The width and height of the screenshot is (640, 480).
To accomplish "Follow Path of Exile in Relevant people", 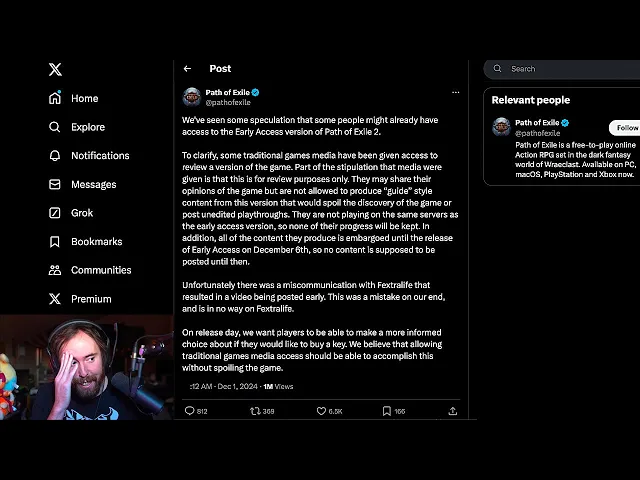I will (x=626, y=128).
